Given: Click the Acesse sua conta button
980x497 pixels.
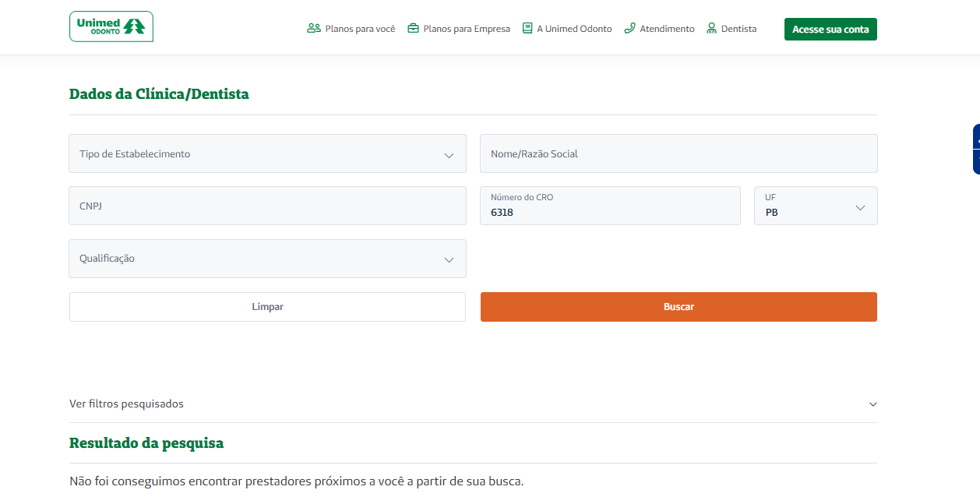Looking at the screenshot, I should point(830,30).
